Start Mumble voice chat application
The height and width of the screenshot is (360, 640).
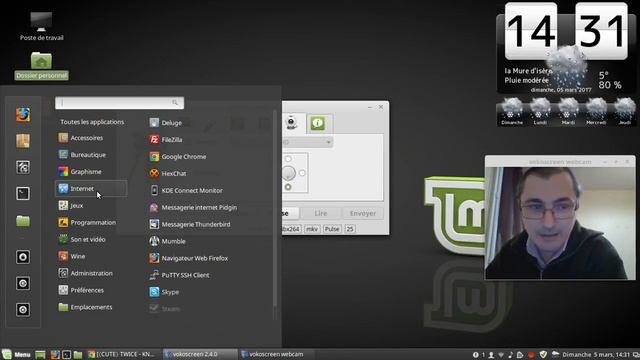(x=167, y=241)
